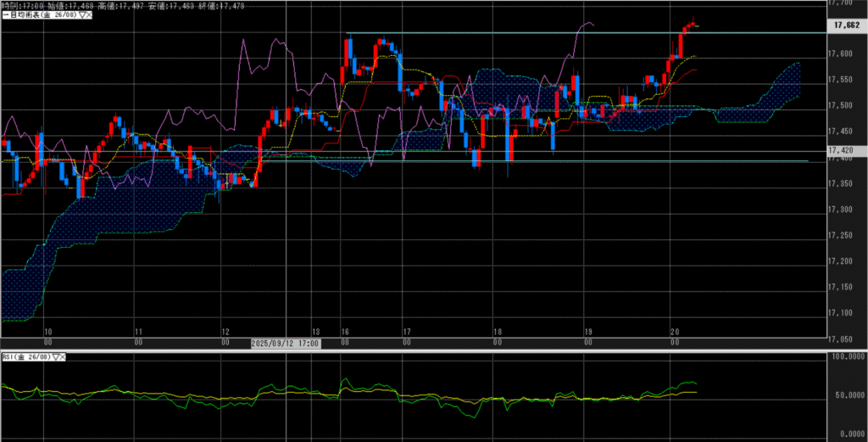Click the 2025/09/12 17:00 date marker

click(285, 344)
